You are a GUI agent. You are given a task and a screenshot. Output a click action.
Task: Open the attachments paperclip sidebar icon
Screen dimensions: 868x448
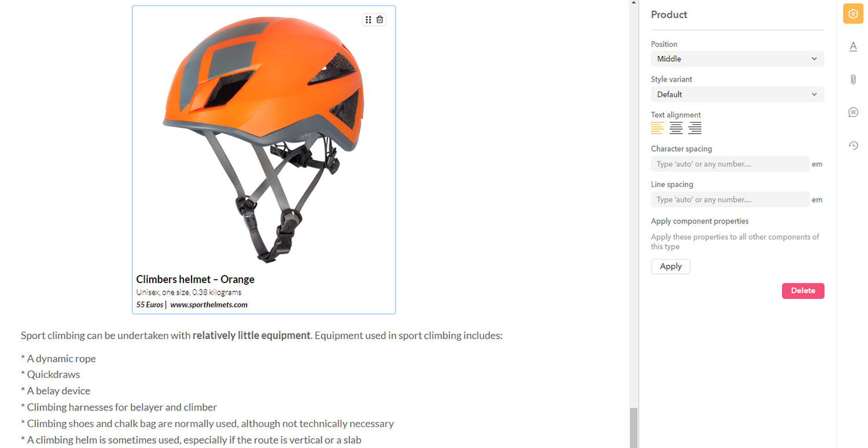tap(853, 79)
